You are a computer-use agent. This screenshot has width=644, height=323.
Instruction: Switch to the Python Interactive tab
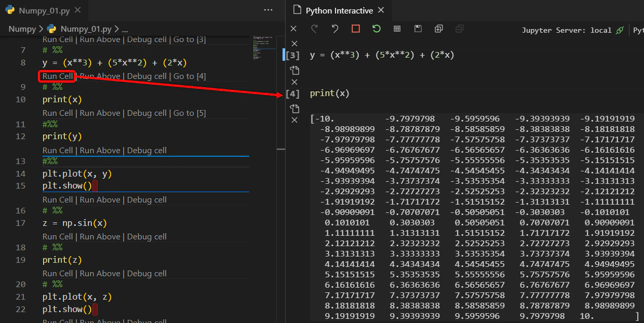tap(339, 10)
